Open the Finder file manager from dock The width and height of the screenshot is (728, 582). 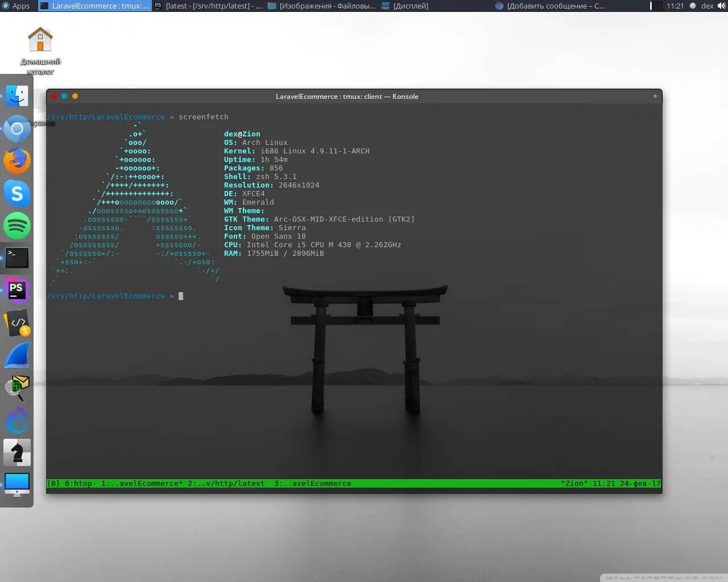[17, 95]
